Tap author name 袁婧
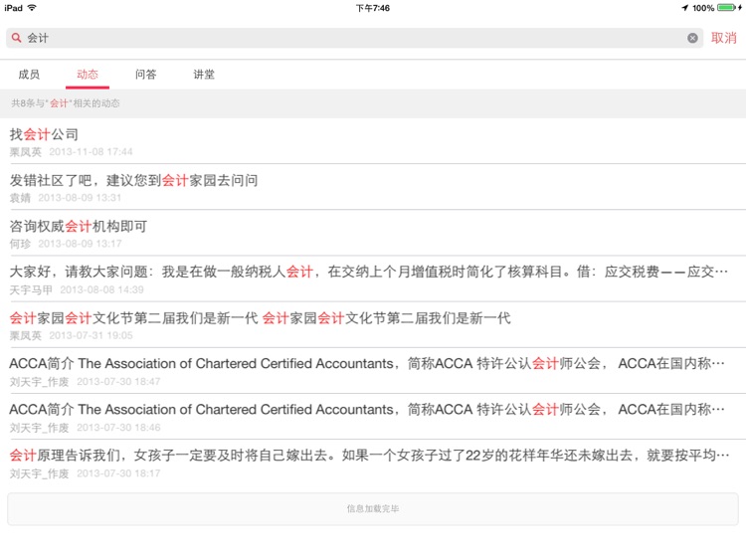The height and width of the screenshot is (560, 746). [x=20, y=198]
